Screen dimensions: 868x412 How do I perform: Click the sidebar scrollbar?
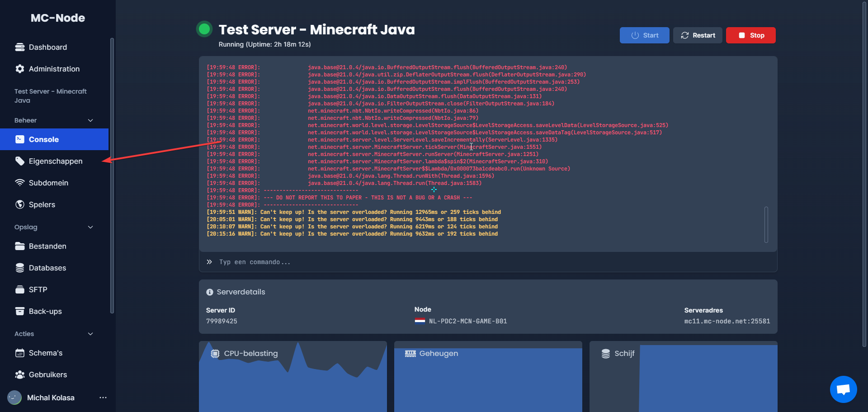coord(112,175)
